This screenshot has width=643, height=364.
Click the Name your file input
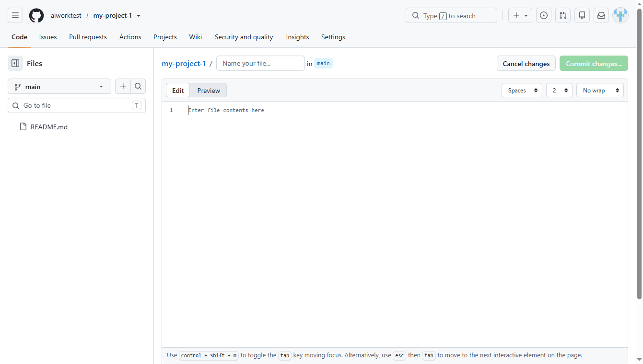click(260, 63)
